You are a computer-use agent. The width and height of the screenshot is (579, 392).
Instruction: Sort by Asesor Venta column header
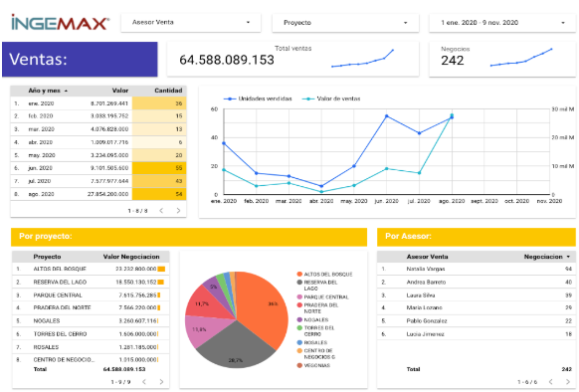click(427, 257)
